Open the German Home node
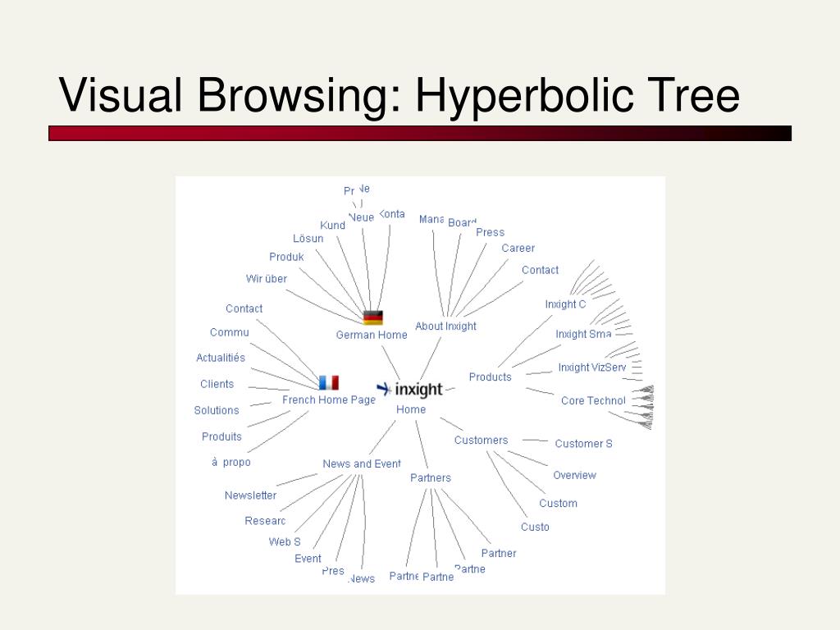 372,335
